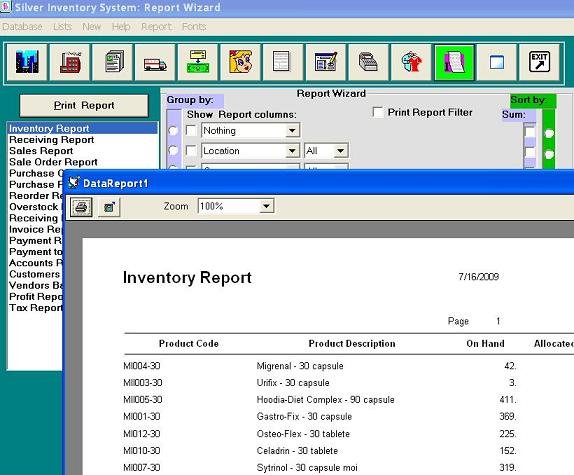Click product code MI007-30

(x=142, y=467)
